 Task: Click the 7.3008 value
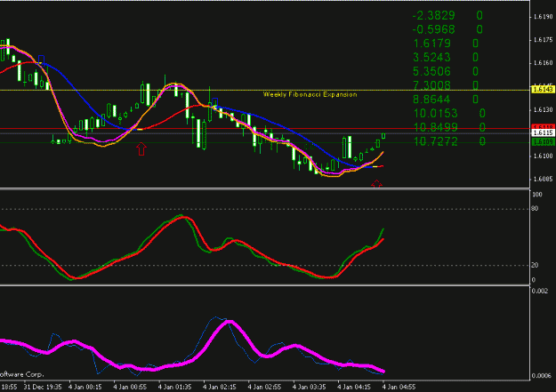point(431,85)
